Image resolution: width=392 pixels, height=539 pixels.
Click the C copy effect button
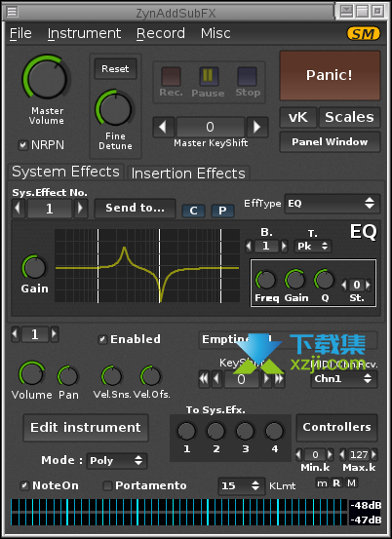coord(193,211)
